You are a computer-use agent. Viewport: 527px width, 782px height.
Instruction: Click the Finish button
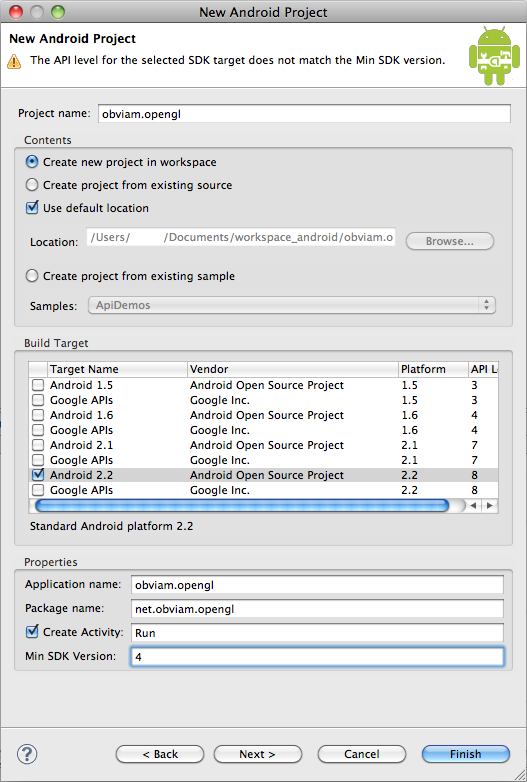pyautogui.click(x=466, y=754)
